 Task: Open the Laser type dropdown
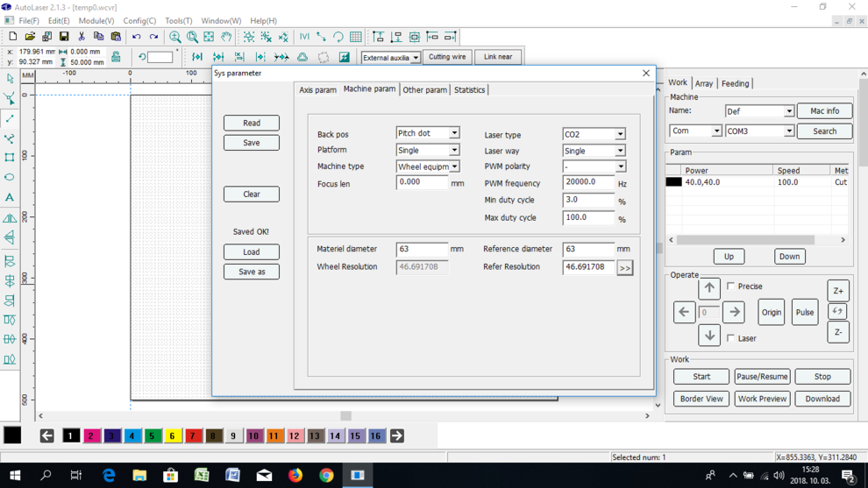[x=620, y=135]
